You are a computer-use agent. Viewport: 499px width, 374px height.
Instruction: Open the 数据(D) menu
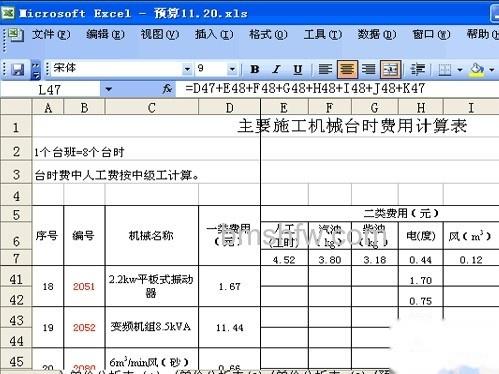pos(377,34)
